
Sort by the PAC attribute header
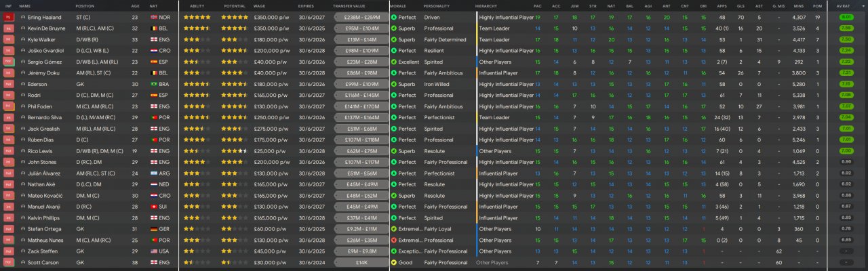[538, 5]
